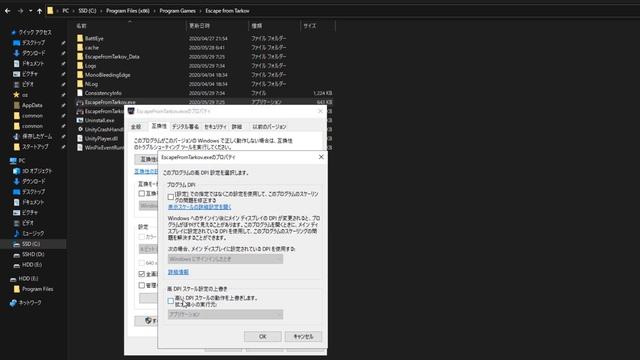The image size is (640, 360).
Task: Click the 保存したゲーム icon in Quick Access
Action: point(17,136)
